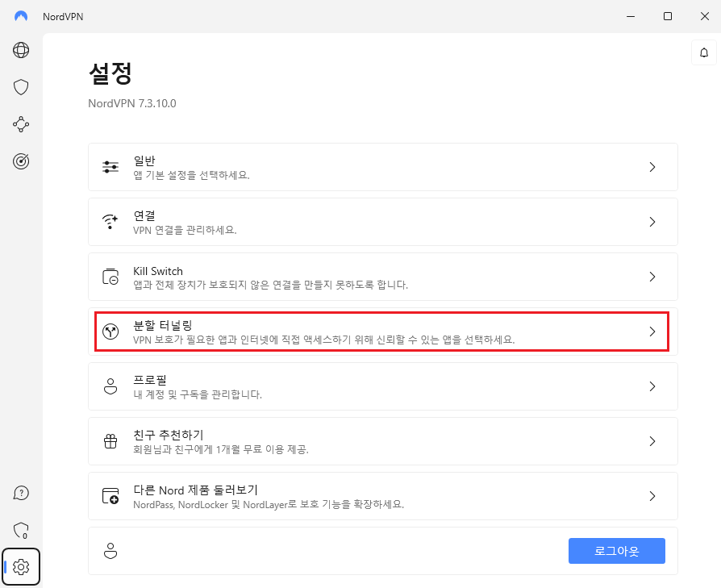
Task: Open Meshnet nodes icon in sidebar
Action: pyautogui.click(x=21, y=124)
